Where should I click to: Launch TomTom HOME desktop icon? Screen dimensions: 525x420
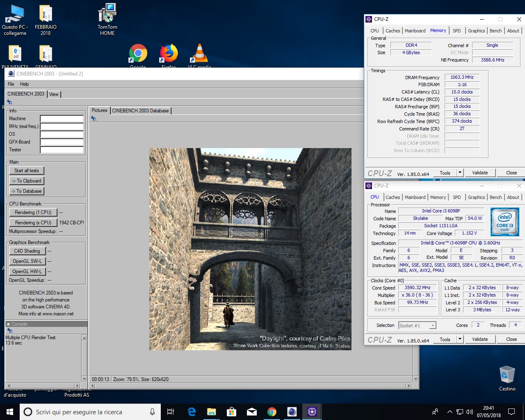tap(107, 20)
